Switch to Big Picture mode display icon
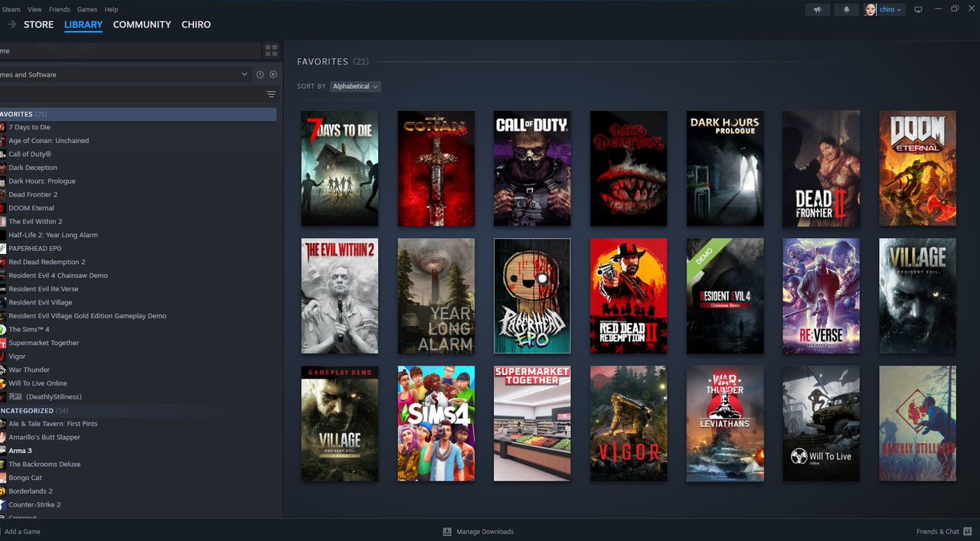The height and width of the screenshot is (541, 980). tap(918, 9)
